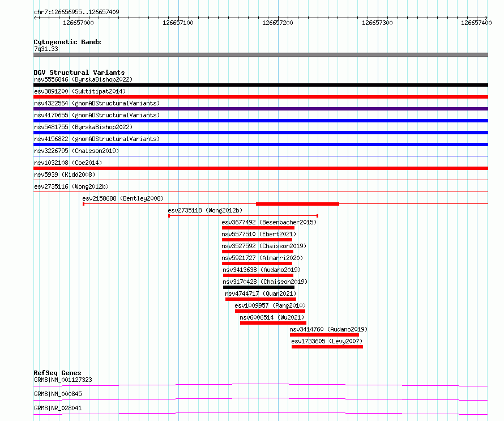Image resolution: width=504 pixels, height=421 pixels.
Task: Click GRM8|NM_000845 transcript label
Action: [58, 394]
